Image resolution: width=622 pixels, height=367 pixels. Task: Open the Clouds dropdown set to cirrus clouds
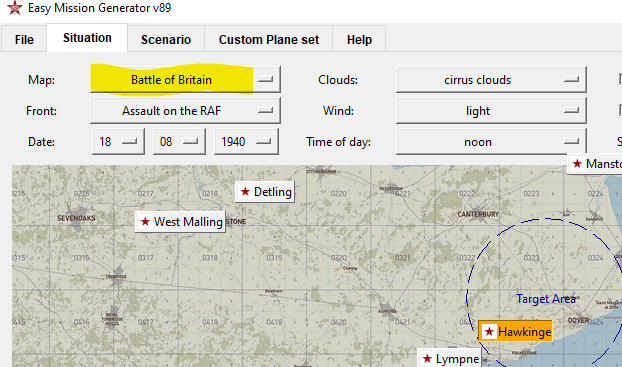point(491,80)
